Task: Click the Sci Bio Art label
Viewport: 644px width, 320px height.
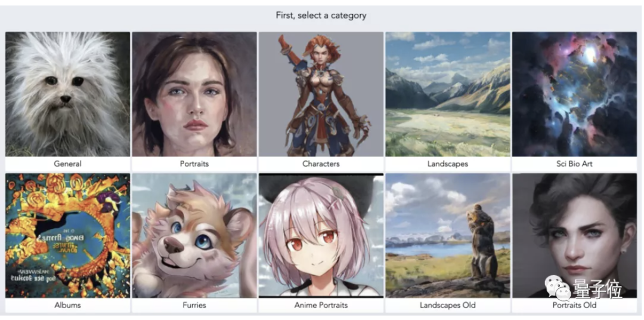Action: [575, 164]
